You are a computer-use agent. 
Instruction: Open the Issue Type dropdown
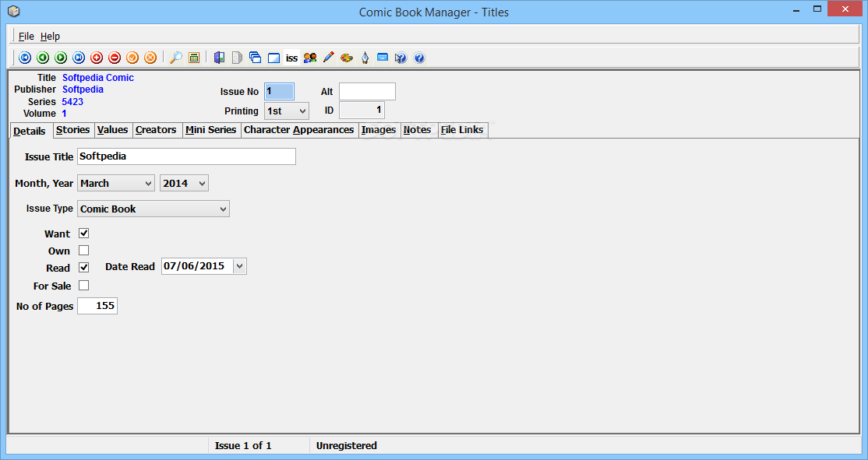tap(153, 209)
